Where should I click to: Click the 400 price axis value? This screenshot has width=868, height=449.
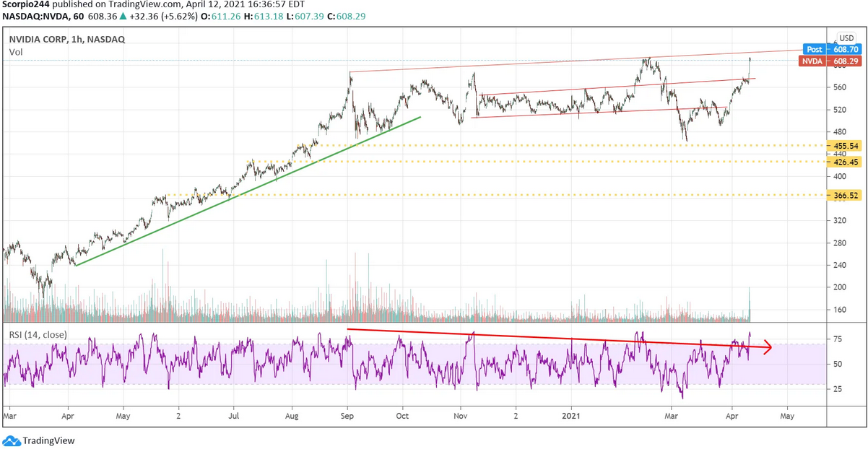tap(840, 176)
